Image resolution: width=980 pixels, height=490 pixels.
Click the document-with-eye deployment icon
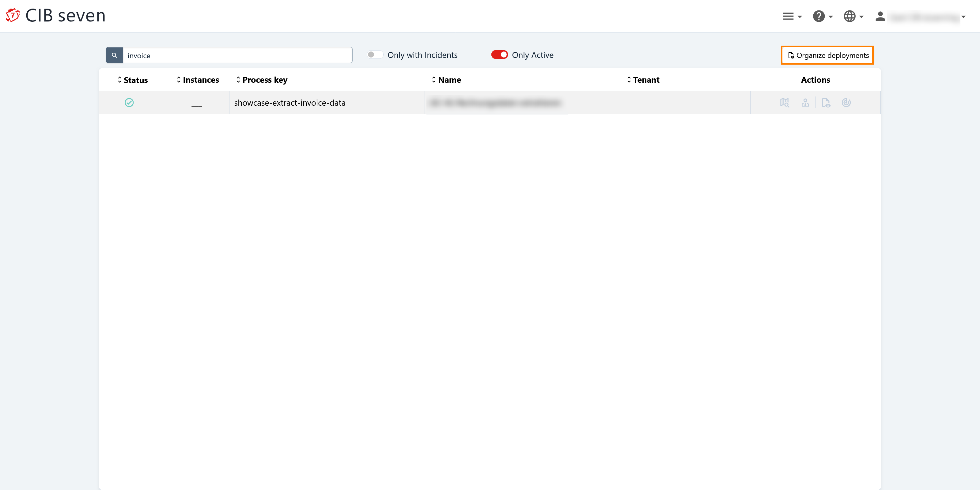coord(826,103)
